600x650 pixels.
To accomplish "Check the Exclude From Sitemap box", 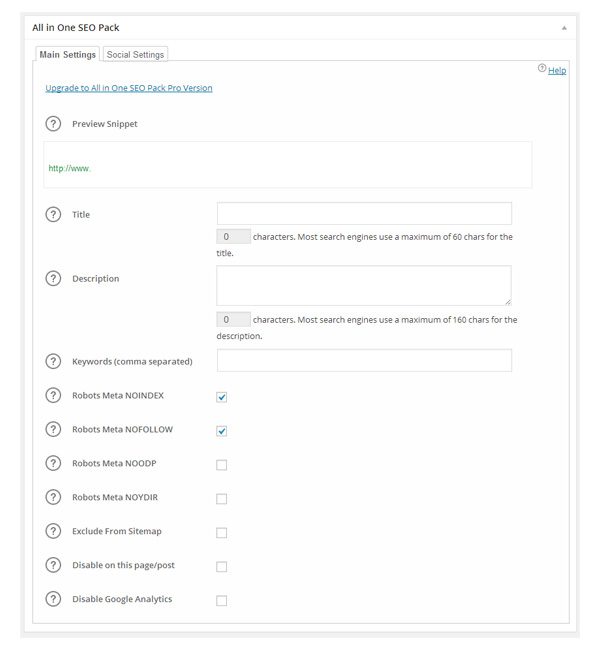I will coord(221,533).
